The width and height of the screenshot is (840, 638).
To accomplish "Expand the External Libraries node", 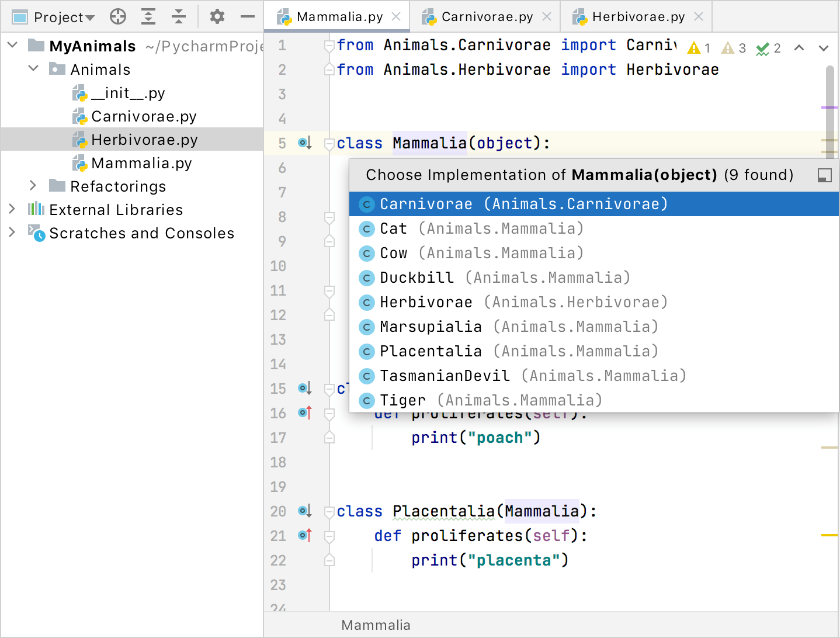I will tap(12, 209).
